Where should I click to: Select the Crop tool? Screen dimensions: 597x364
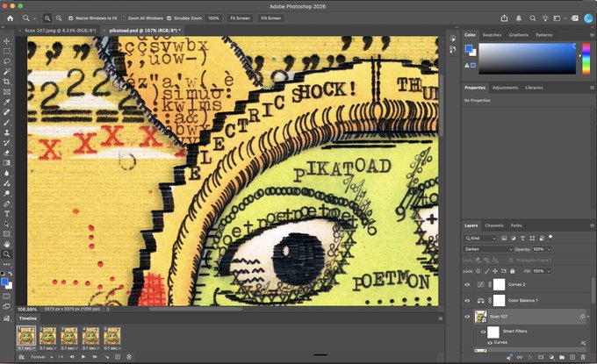coord(7,82)
